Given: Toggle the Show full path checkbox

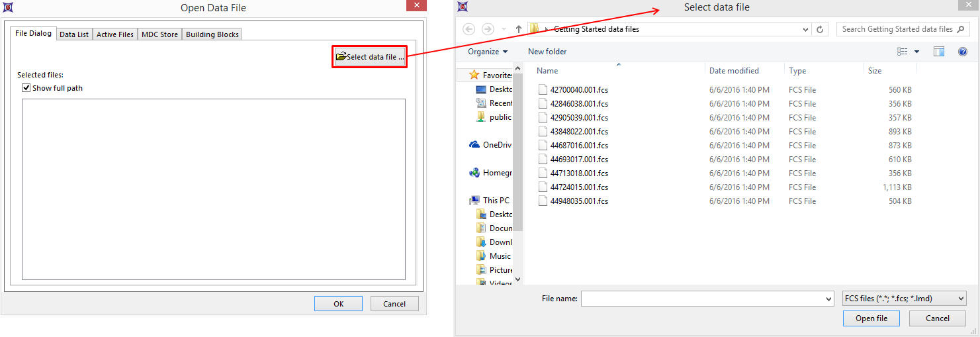Looking at the screenshot, I should 26,88.
